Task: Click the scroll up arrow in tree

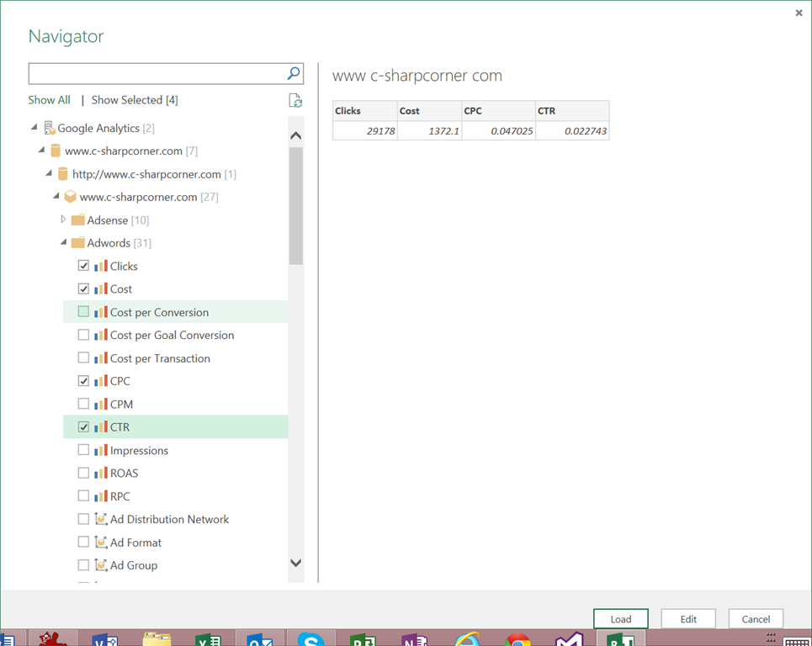Action: point(295,135)
